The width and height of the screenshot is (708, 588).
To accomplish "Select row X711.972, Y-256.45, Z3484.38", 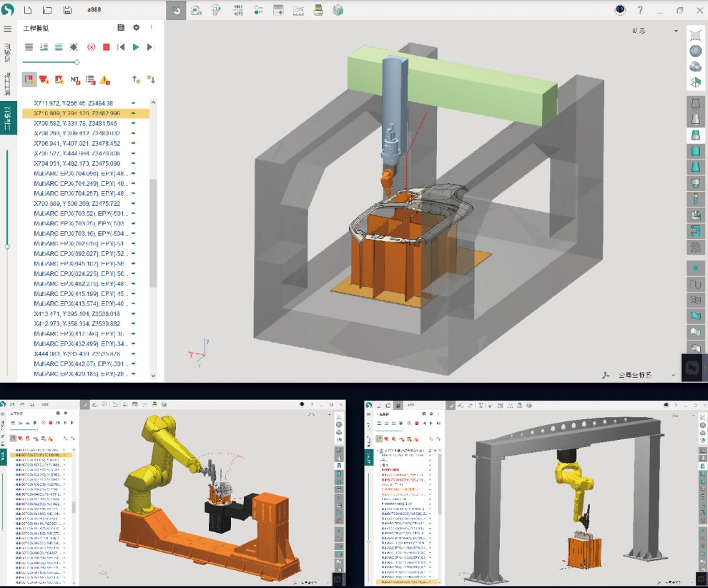I will point(86,104).
